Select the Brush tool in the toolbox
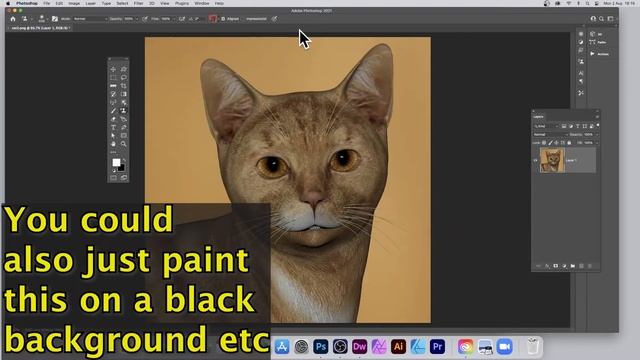Viewport: 640px width, 360px height. 113,110
